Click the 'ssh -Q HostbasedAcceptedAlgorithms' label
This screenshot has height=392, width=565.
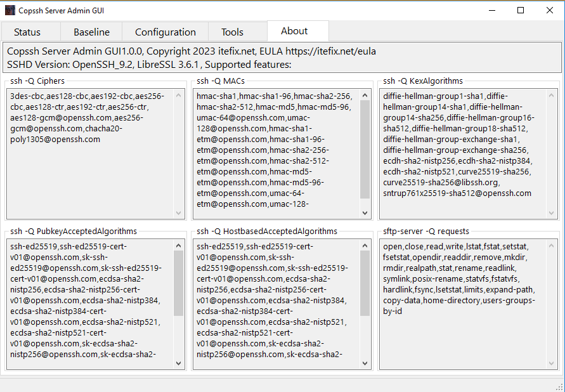coord(267,232)
